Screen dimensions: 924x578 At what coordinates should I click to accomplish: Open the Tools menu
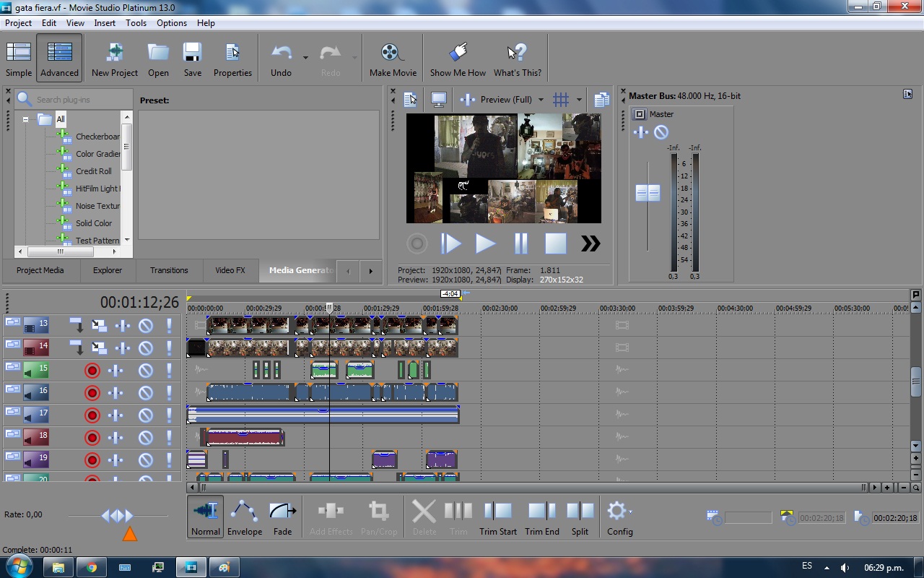click(136, 23)
